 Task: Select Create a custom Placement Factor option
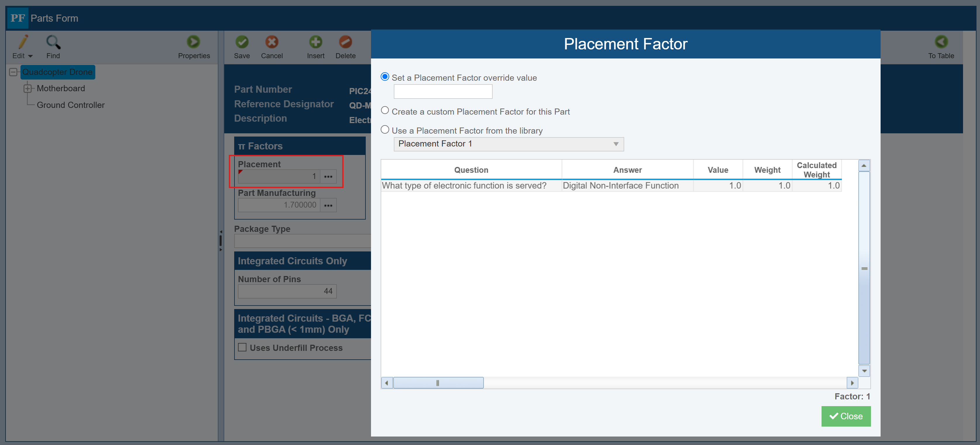coord(385,110)
